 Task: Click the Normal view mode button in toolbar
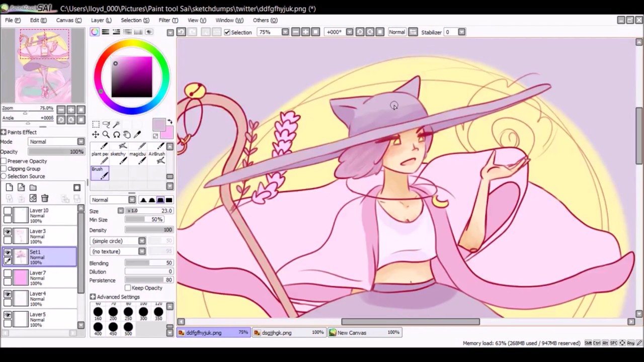coord(396,32)
